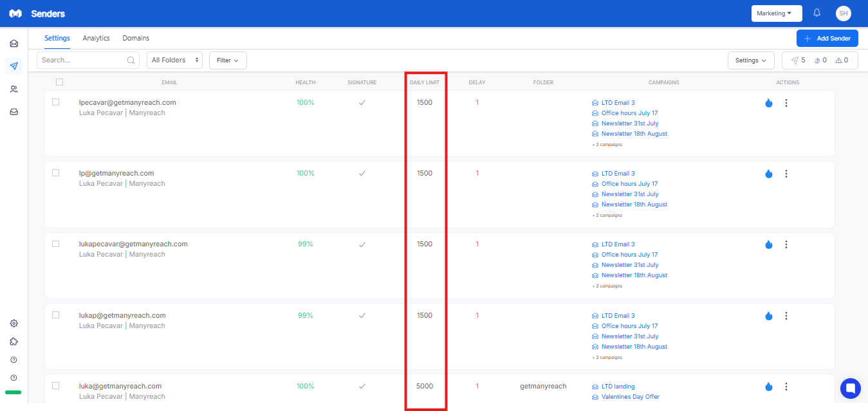Click the sending count indicator showing 5

(x=798, y=60)
